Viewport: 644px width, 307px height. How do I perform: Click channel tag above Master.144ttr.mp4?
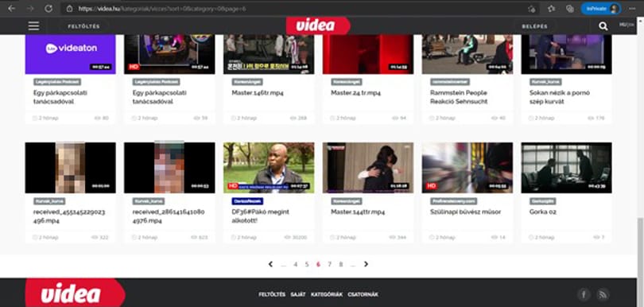(346, 201)
